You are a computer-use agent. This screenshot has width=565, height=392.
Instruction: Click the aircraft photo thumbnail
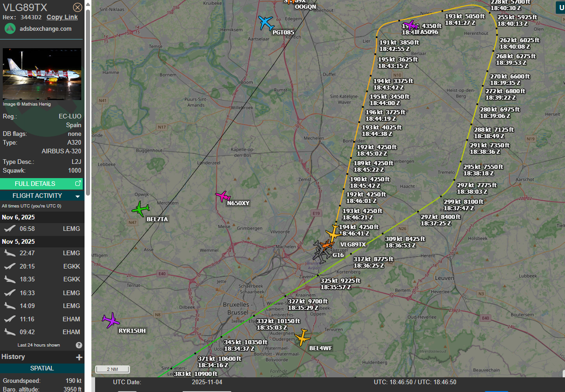(x=42, y=74)
